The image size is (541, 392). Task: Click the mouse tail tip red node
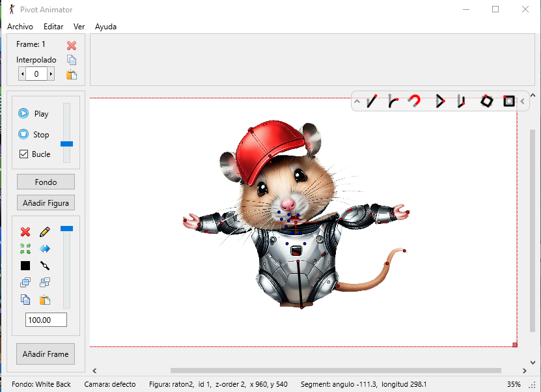[x=404, y=251]
